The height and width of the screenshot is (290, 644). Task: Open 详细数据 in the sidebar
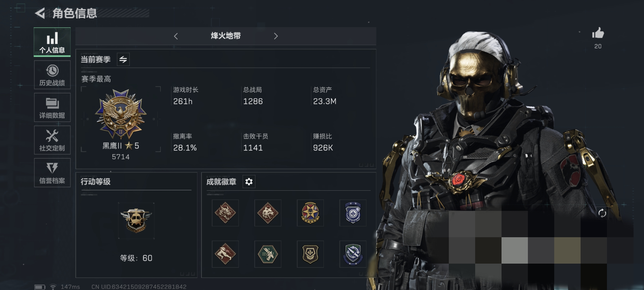[x=52, y=107]
